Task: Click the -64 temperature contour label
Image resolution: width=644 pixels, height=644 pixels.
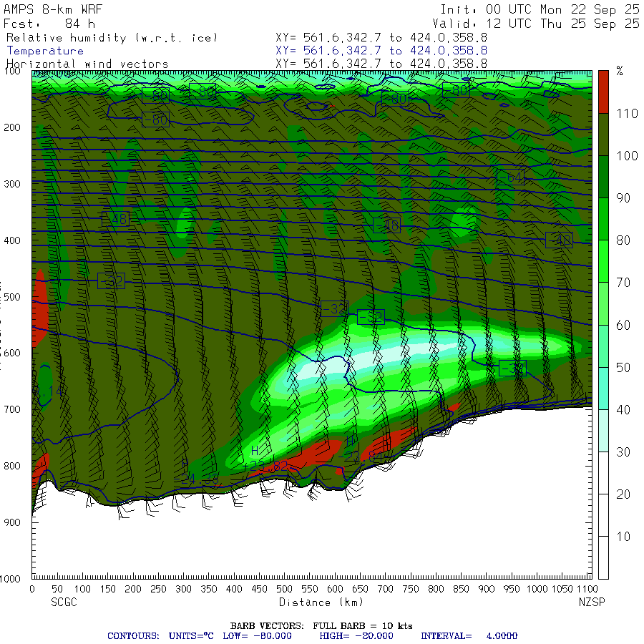Action: pyautogui.click(x=510, y=177)
